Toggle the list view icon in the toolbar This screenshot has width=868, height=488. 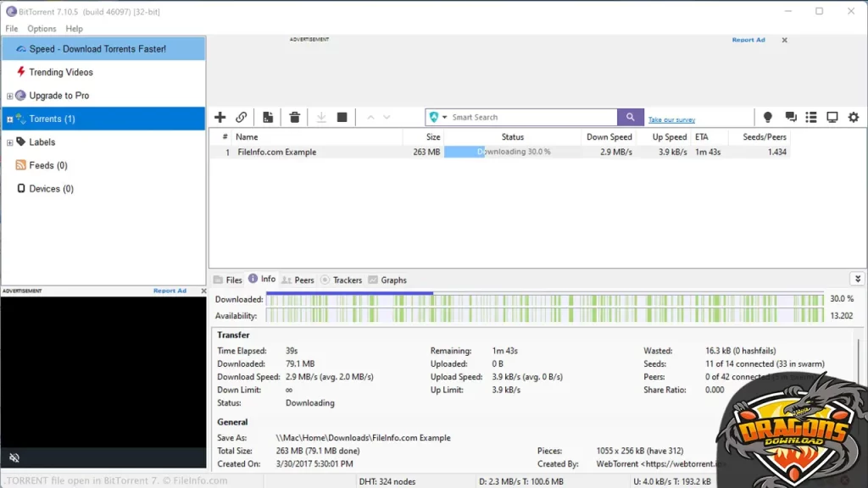811,117
